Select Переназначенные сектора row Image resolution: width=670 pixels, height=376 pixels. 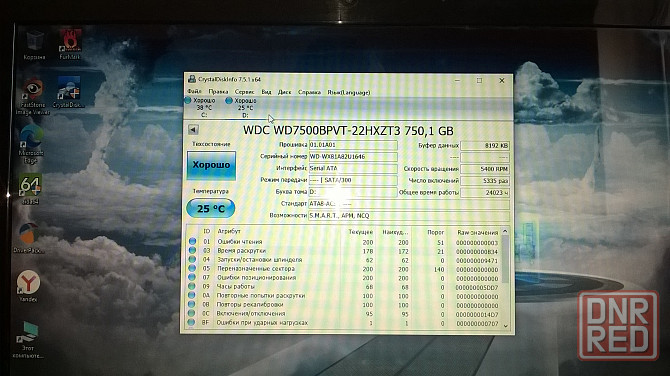344,269
